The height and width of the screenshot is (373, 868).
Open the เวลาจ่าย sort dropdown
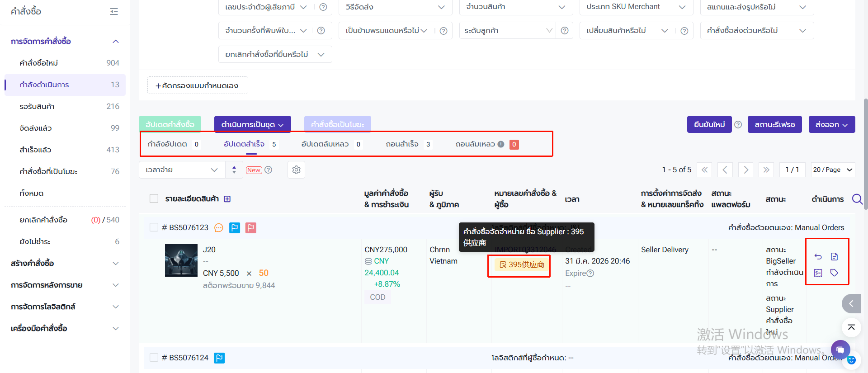click(182, 170)
